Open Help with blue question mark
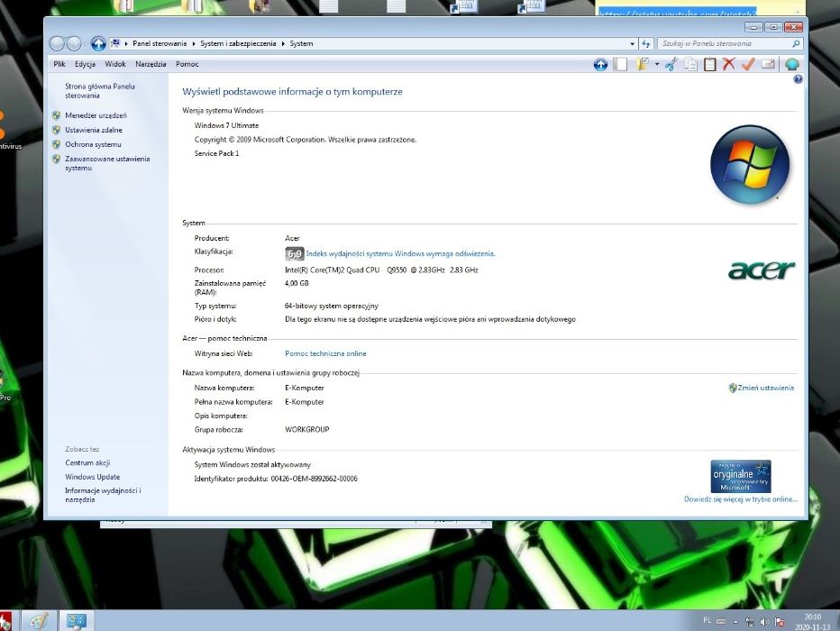840x631 pixels. coord(799,79)
